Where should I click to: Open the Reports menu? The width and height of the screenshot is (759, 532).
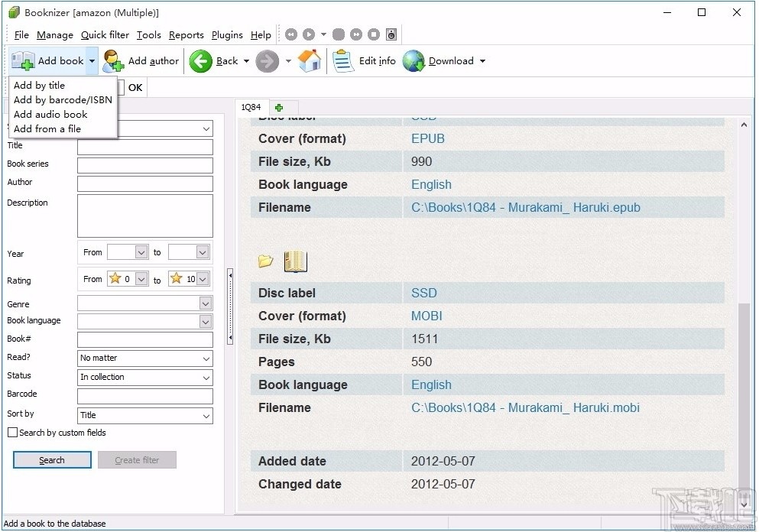tap(187, 35)
